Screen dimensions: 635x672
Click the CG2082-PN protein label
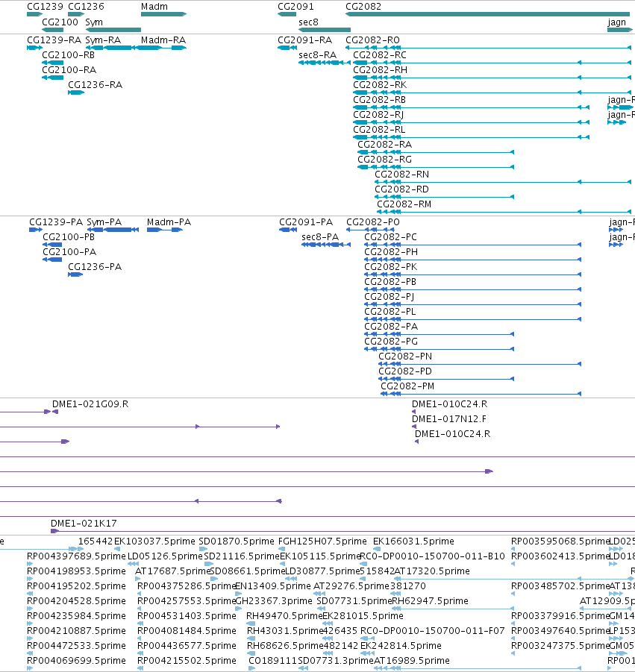pos(405,357)
